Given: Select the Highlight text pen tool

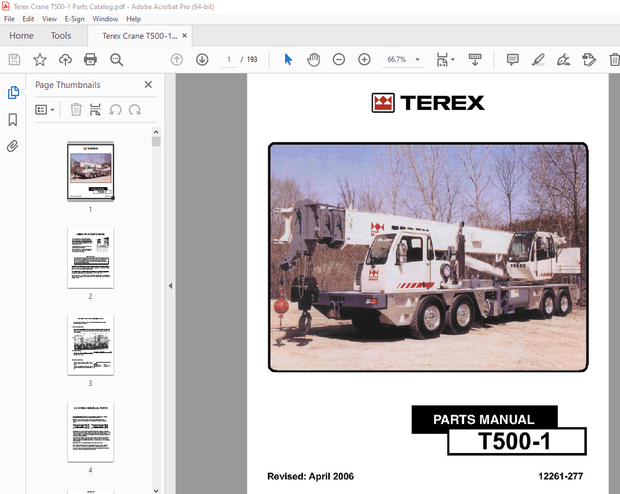Looking at the screenshot, I should pos(538,60).
